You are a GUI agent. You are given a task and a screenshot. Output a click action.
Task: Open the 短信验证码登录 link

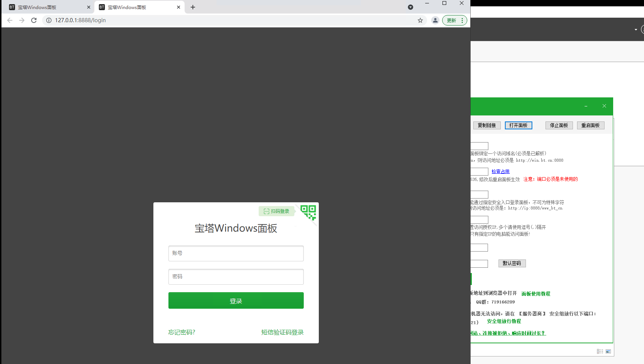click(x=282, y=332)
